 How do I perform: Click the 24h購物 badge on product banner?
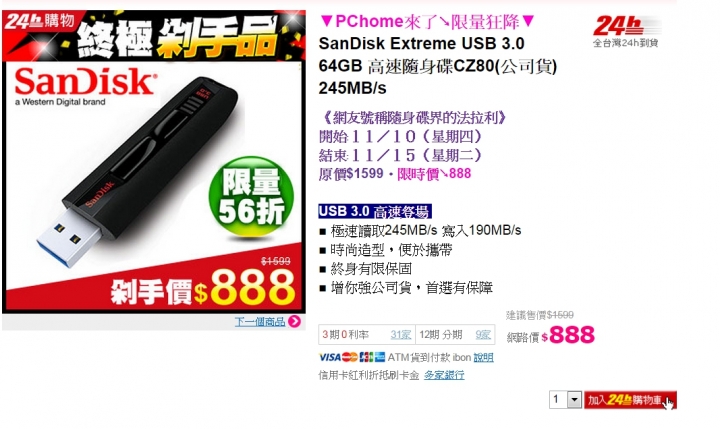39,21
